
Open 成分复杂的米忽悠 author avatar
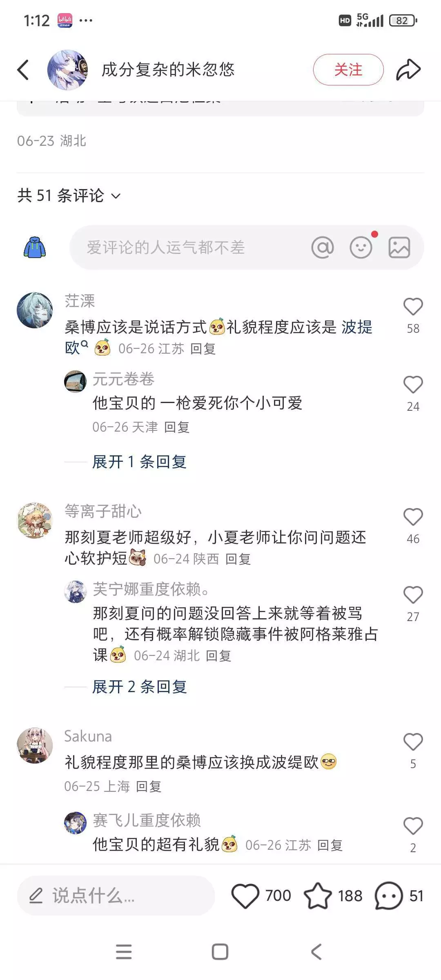pos(67,70)
